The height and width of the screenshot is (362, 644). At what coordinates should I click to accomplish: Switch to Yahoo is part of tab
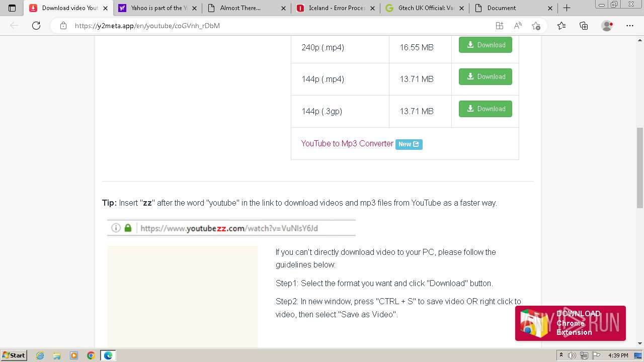coord(157,8)
